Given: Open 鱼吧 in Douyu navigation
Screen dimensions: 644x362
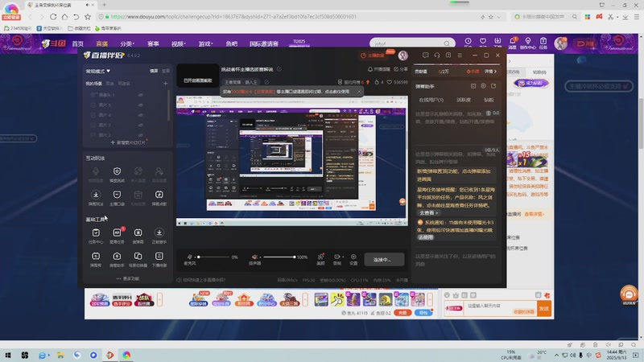Looking at the screenshot, I should (231, 43).
